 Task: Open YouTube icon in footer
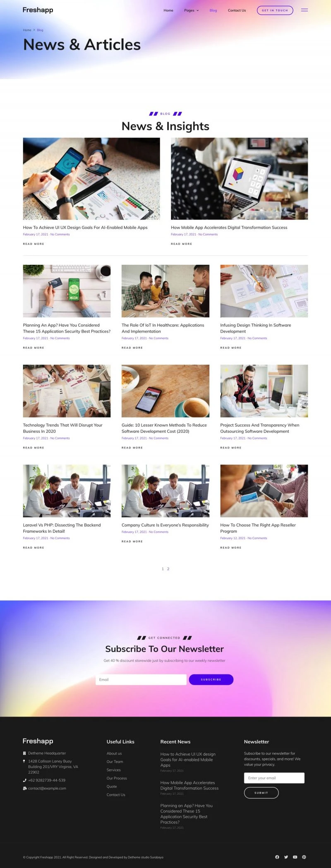tap(295, 857)
